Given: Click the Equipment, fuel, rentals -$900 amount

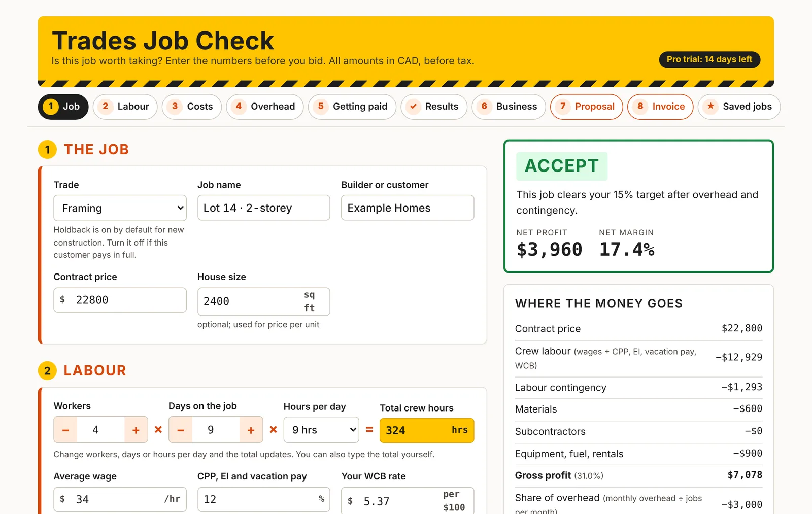Looking at the screenshot, I should pos(748,453).
